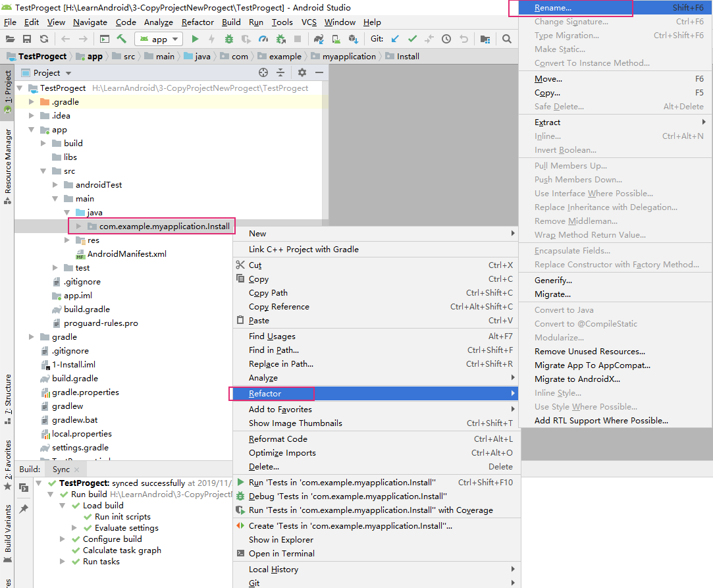Viewport: 713px width, 588px height.
Task: Click the Make Project hammer icon
Action: pyautogui.click(x=121, y=39)
